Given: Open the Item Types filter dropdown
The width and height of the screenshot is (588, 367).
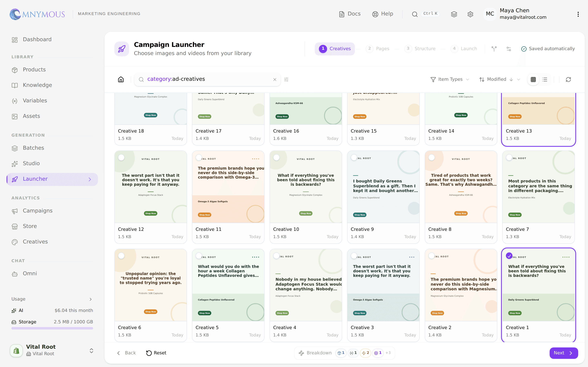Looking at the screenshot, I should click(x=450, y=79).
